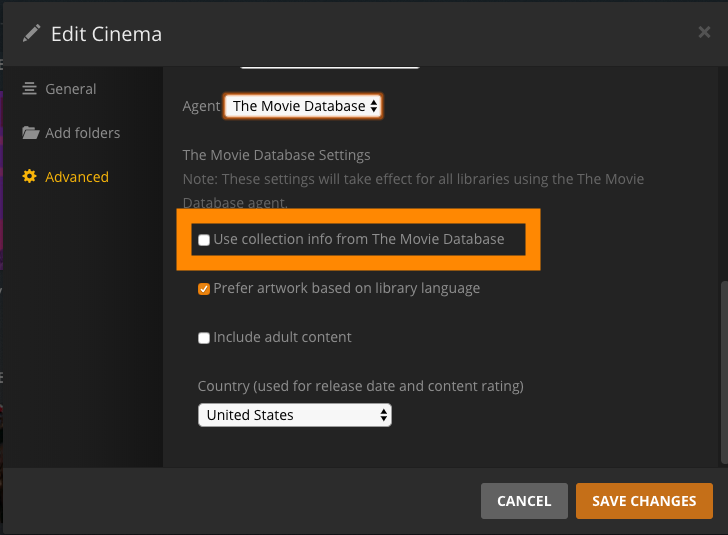Click the Include adult content label
The image size is (728, 535).
(282, 338)
